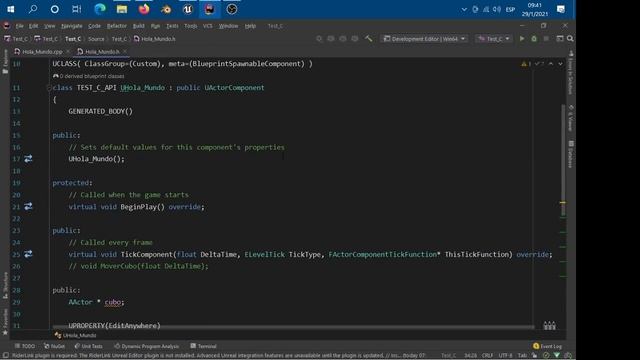Viewport: 640px width, 360px height.
Task: Open the Tools menu
Action: [x=190, y=26]
